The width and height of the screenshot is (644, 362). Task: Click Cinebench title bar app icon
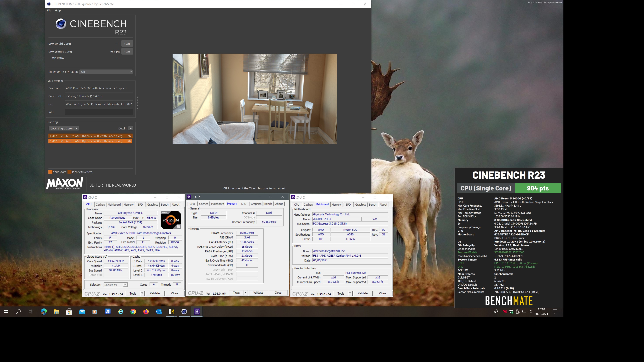pyautogui.click(x=49, y=4)
